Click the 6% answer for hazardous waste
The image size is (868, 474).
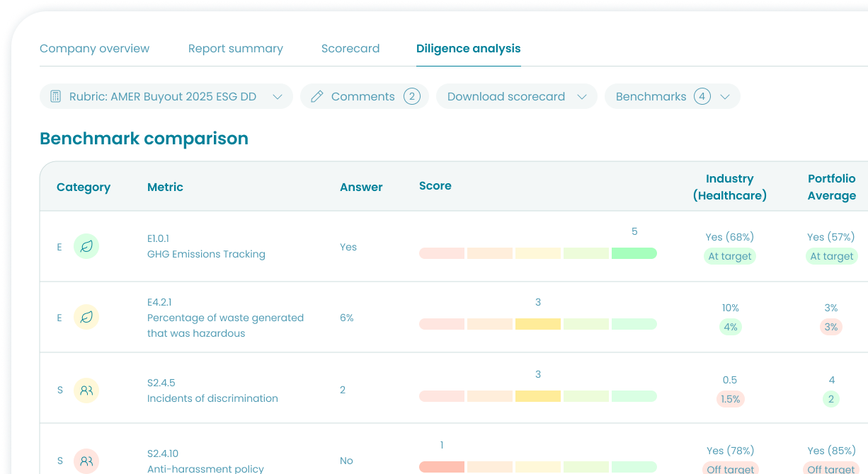tap(347, 318)
